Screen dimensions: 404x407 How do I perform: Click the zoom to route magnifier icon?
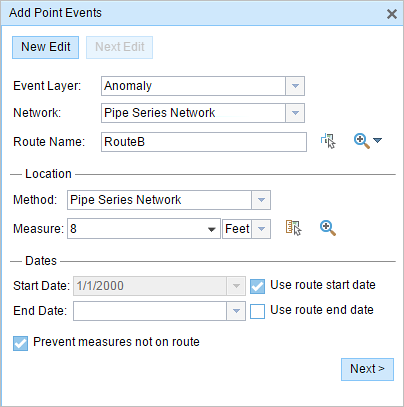361,141
